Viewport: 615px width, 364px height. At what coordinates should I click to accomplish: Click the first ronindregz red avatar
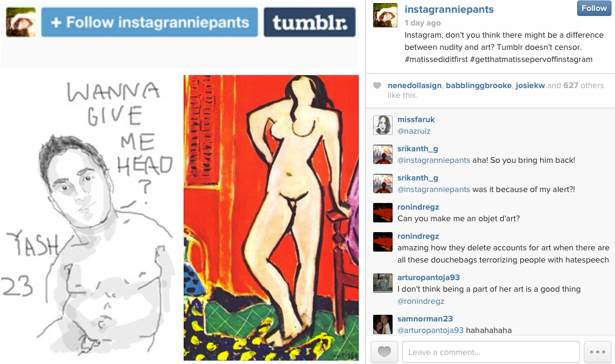[383, 213]
